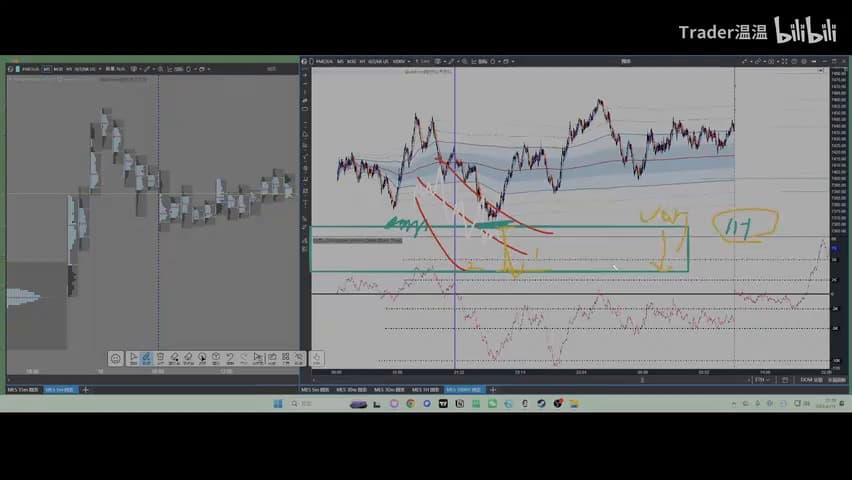The height and width of the screenshot is (480, 852).
Task: Click the clock icon in annotation toolbar
Action: (x=216, y=358)
